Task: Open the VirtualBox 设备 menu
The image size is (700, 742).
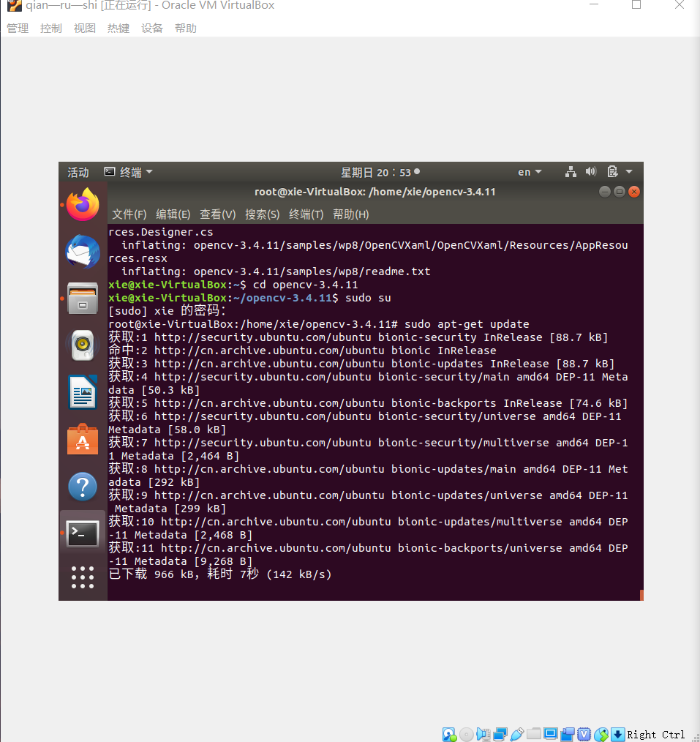Action: click(152, 29)
